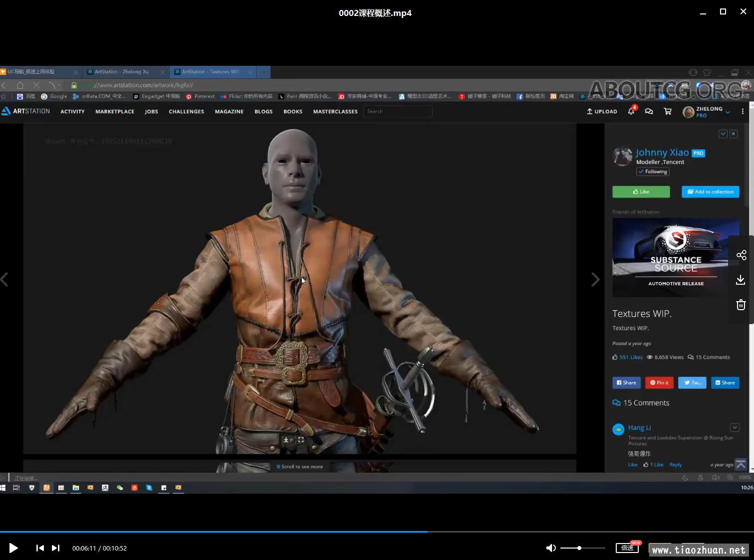Collapse the artwork info panel chevron
Image resolution: width=754 pixels, height=560 pixels.
point(723,134)
